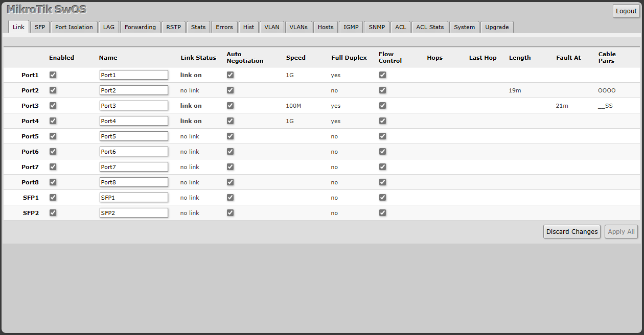Screen dimensions: 644x335
Task: Click the MikroTik SwOS logo title
Action: 47,10
